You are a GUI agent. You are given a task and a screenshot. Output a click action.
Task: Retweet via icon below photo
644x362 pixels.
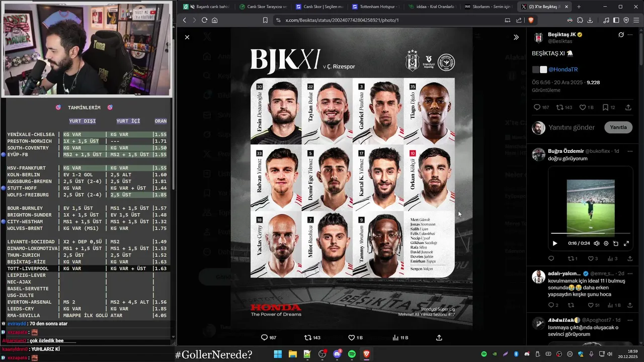[307, 337]
